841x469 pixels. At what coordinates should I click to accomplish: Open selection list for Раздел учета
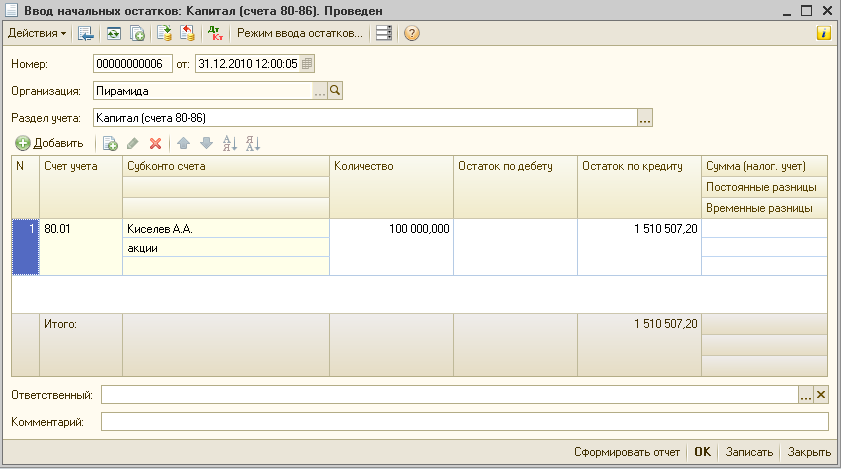(x=645, y=118)
